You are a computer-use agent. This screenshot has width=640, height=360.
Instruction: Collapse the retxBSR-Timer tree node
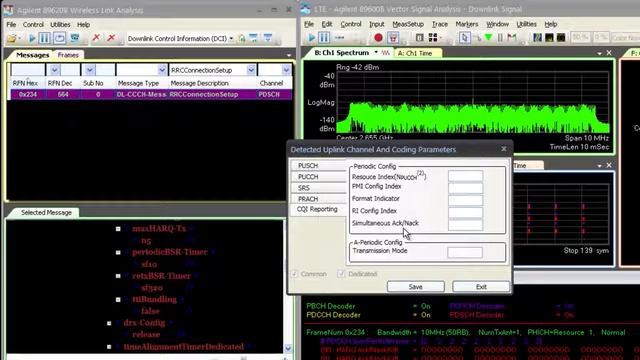coord(118,276)
